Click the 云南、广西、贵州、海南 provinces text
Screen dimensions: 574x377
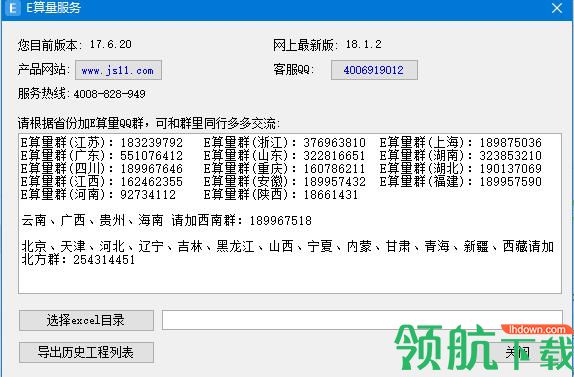pyautogui.click(x=92, y=220)
